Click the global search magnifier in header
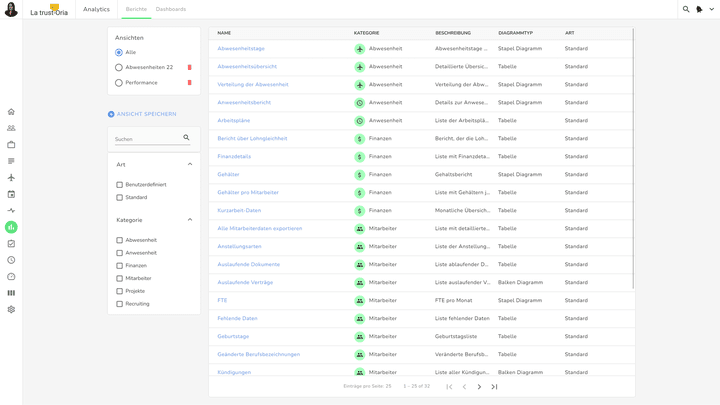 [686, 9]
